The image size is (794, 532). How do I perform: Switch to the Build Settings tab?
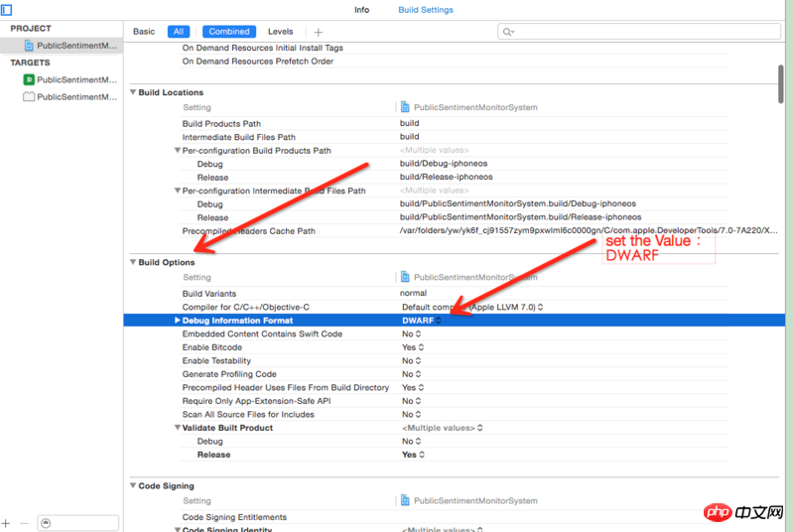click(426, 10)
